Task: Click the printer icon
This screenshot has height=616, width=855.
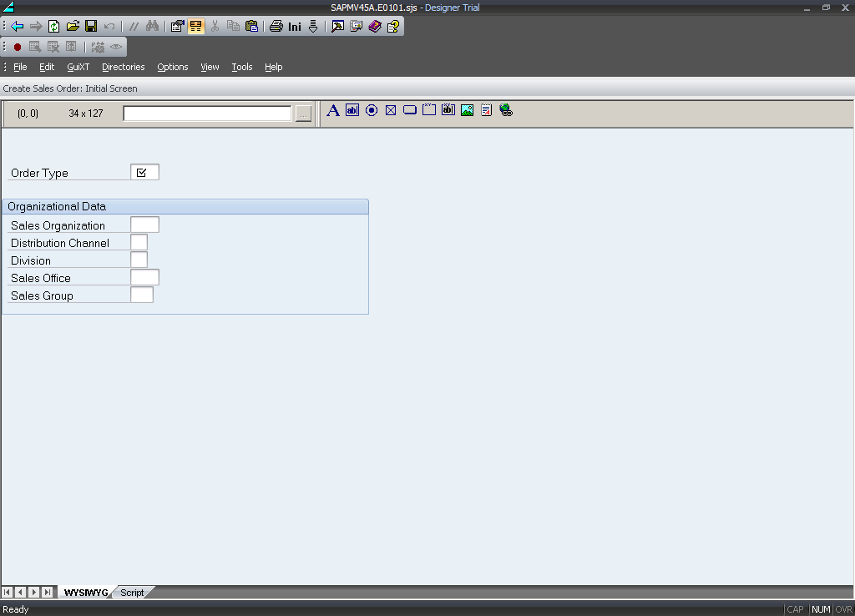Action: coord(276,26)
